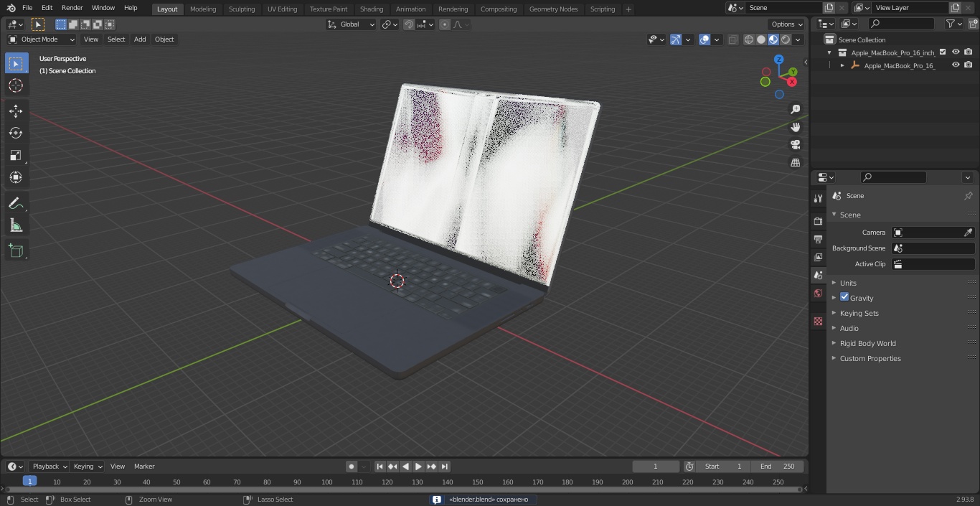Switch to wireframe viewport shading
980x506 pixels.
(749, 39)
